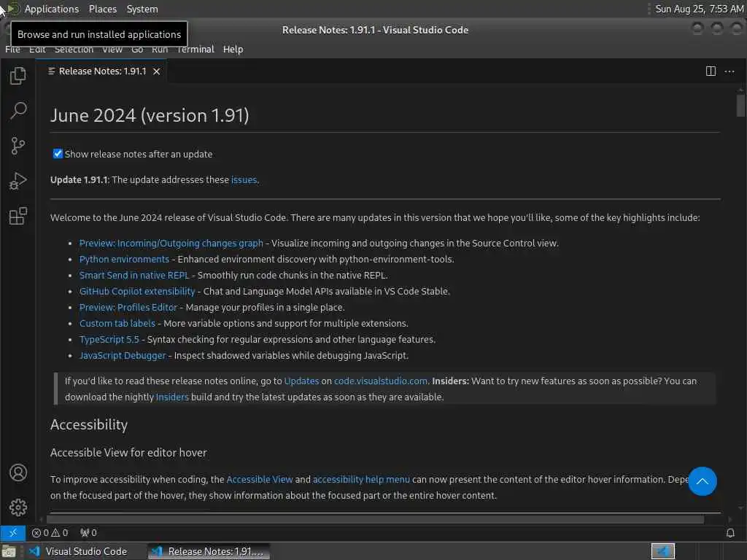Open the Terminal menu

(x=196, y=49)
